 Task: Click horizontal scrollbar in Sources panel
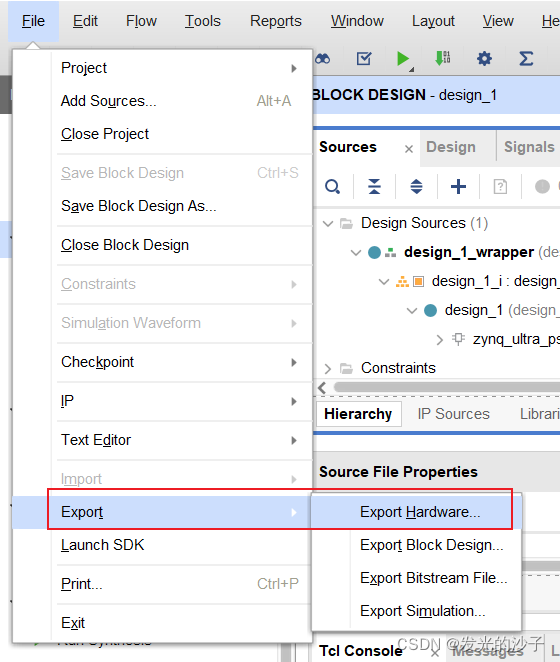click(x=447, y=387)
